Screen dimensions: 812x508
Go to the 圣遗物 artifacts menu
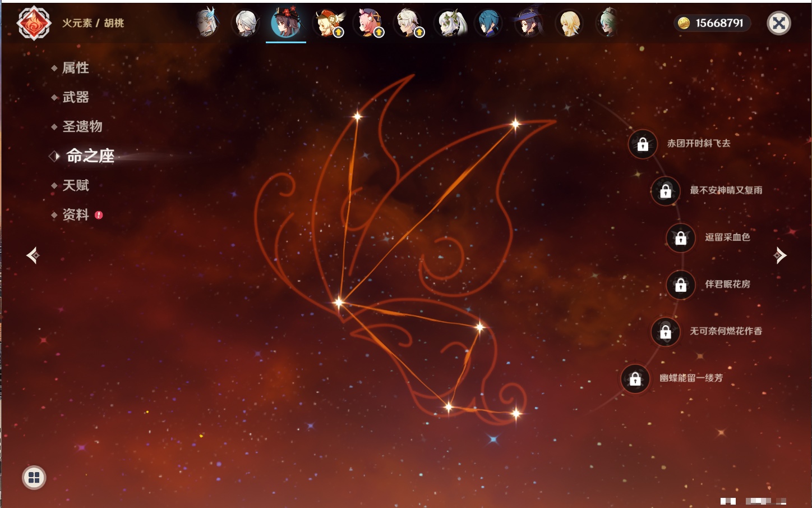(82, 126)
